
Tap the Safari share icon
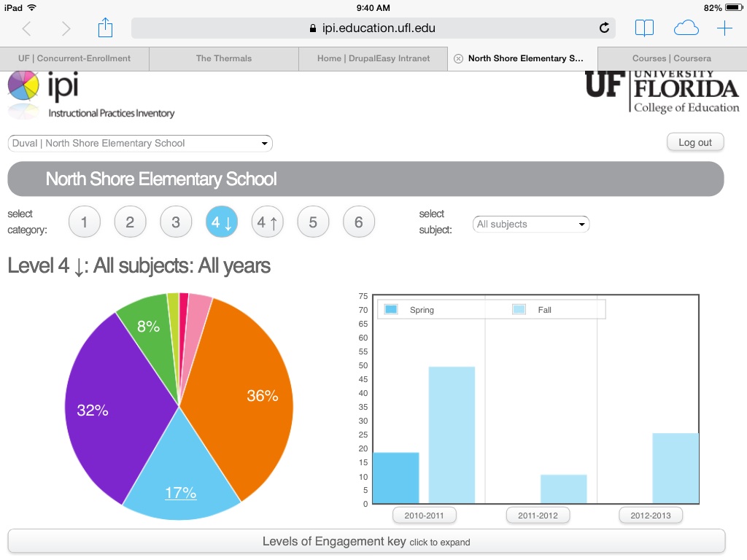click(x=106, y=28)
